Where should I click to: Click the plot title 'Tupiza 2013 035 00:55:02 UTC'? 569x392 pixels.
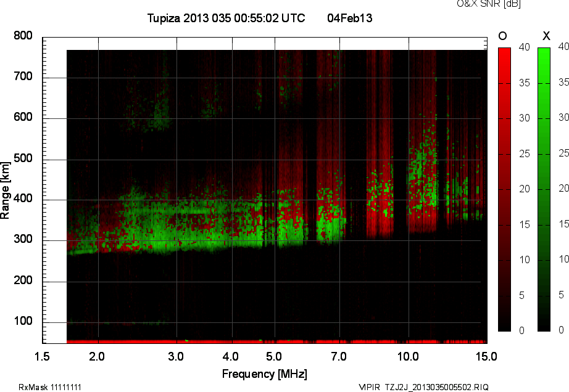pos(226,18)
